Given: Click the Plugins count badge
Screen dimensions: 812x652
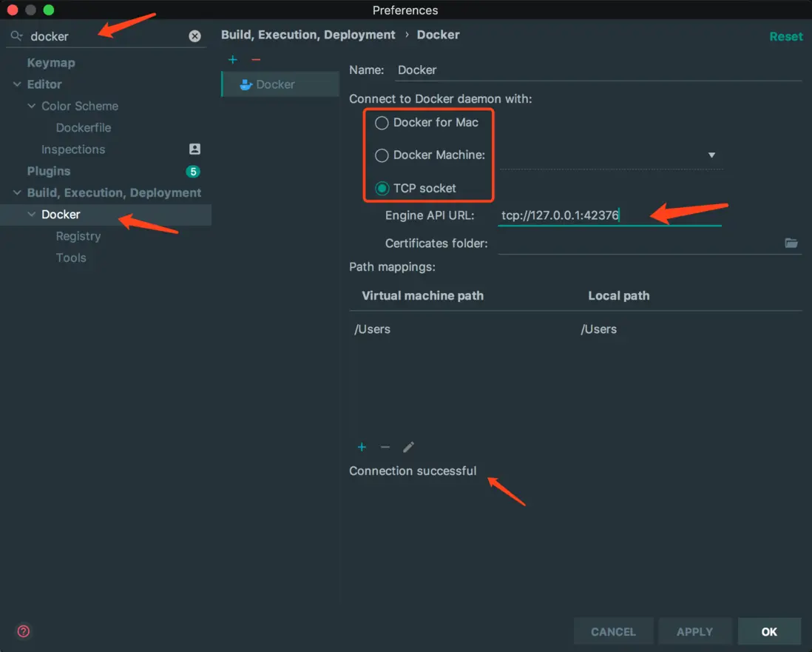Looking at the screenshot, I should pos(193,172).
